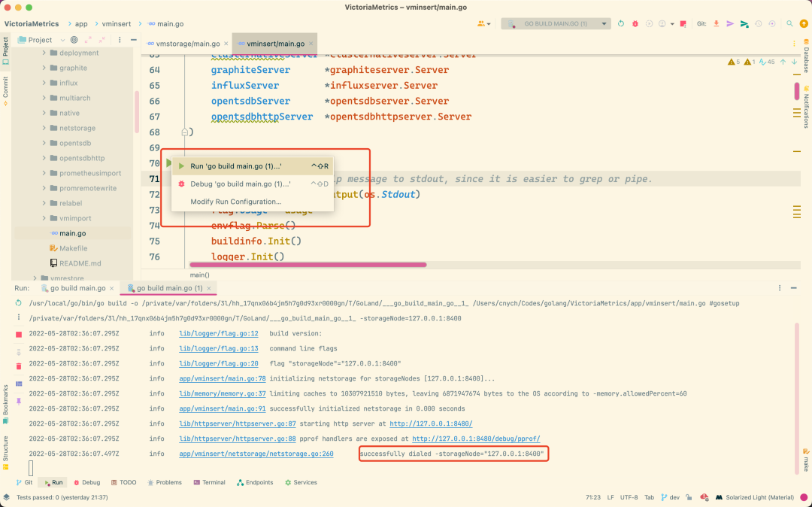Image resolution: width=812 pixels, height=507 pixels.
Task: Select Modify Run Configuration menu item
Action: (x=235, y=202)
